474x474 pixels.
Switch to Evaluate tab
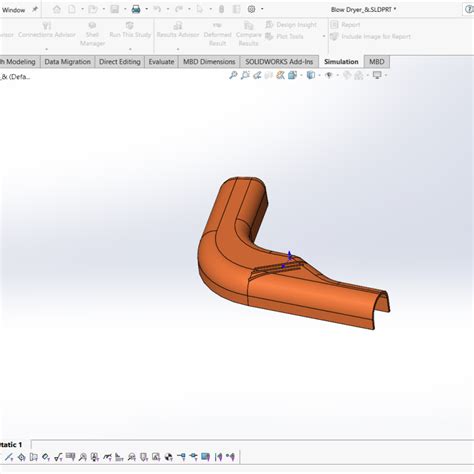[161, 62]
